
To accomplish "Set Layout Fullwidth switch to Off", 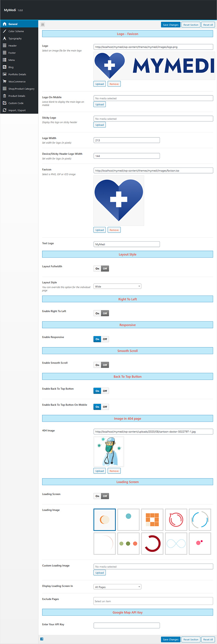I will pyautogui.click(x=105, y=268).
